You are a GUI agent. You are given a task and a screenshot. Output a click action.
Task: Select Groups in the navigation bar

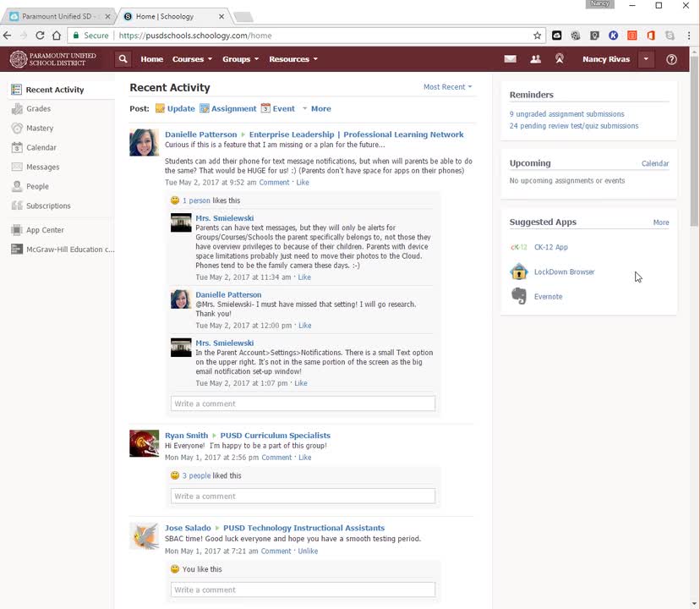pyautogui.click(x=238, y=59)
